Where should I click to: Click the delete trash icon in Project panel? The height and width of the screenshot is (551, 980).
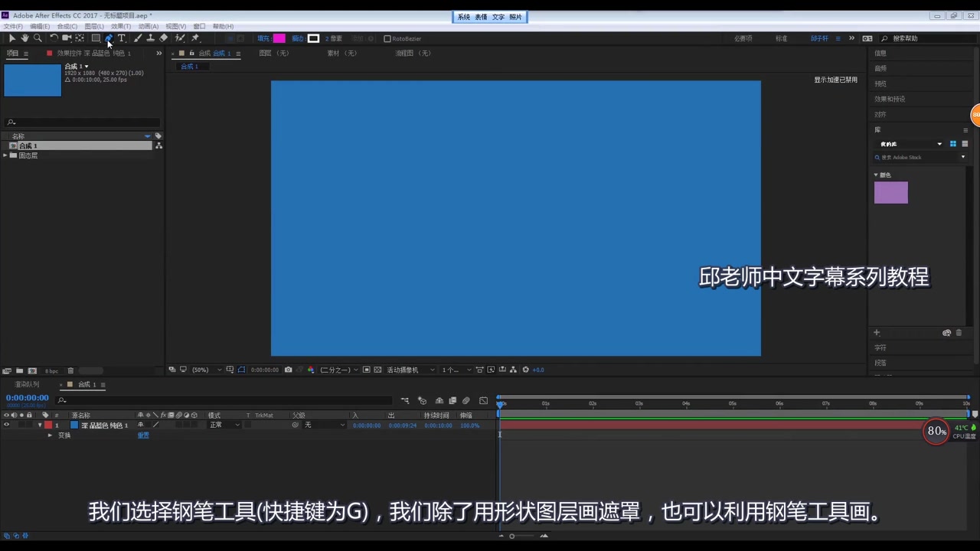tap(70, 371)
